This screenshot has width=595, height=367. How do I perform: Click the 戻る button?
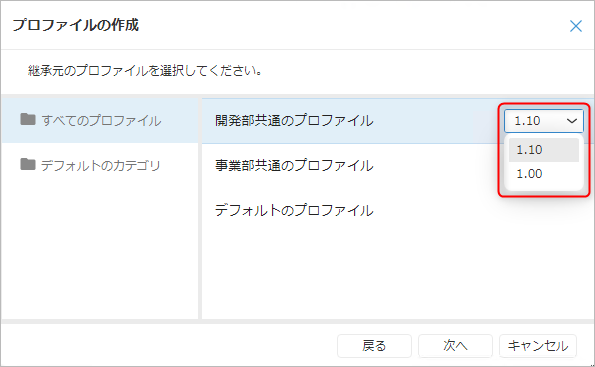(374, 346)
